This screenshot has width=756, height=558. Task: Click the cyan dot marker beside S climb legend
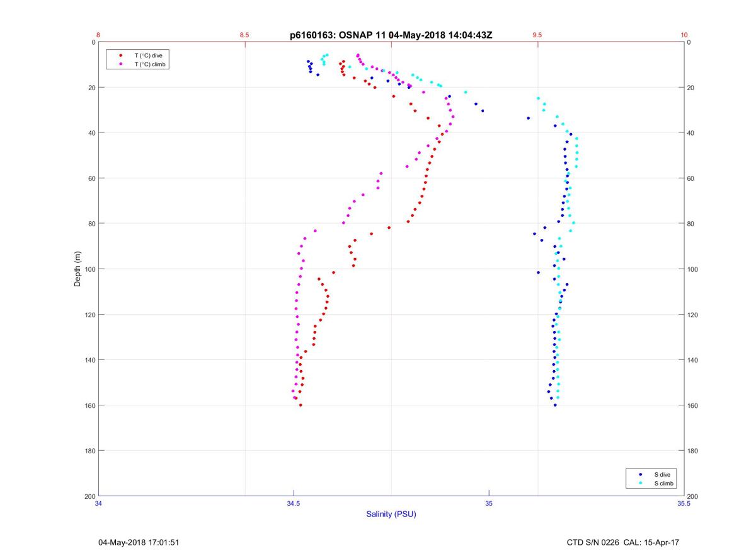(x=640, y=483)
